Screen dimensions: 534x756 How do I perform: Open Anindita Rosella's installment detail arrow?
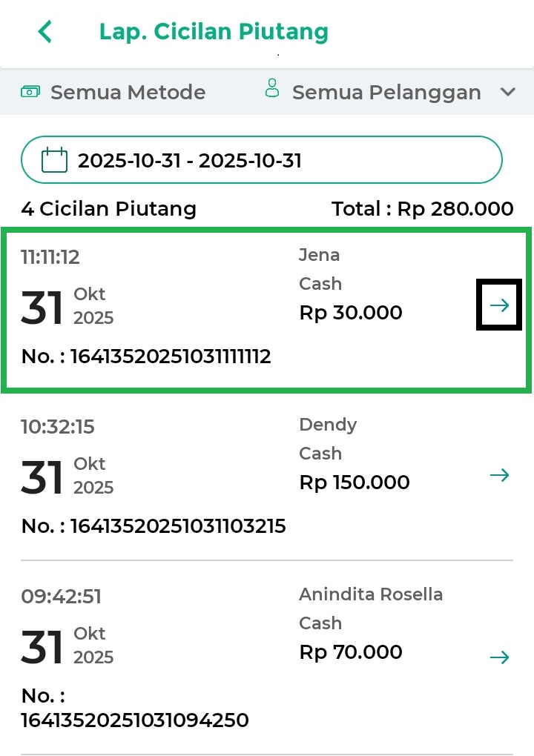tap(500, 657)
